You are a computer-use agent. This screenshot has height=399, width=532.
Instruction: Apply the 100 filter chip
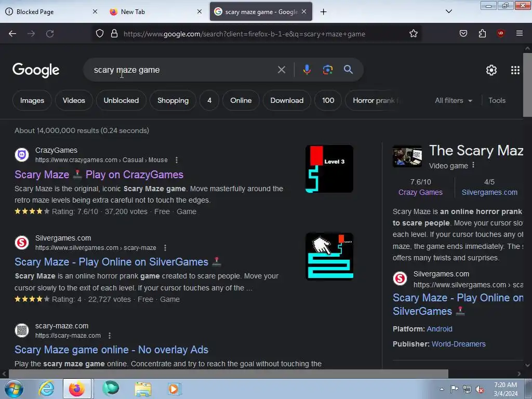328,100
